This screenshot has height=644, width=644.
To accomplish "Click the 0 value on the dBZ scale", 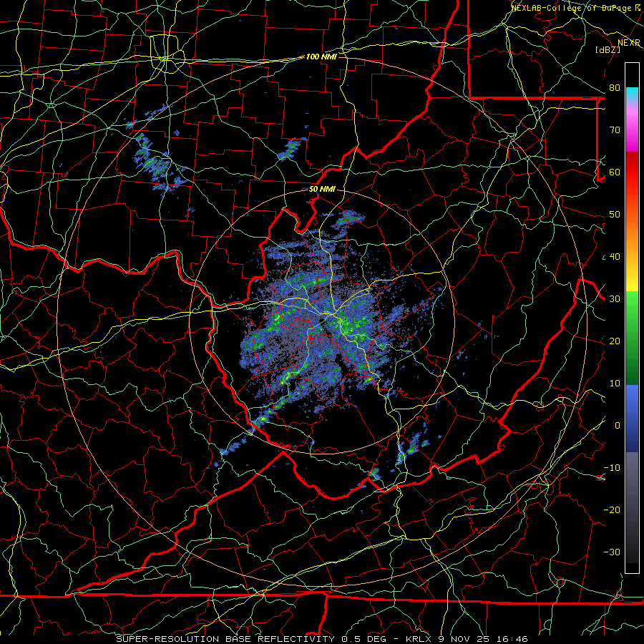I will [x=618, y=426].
